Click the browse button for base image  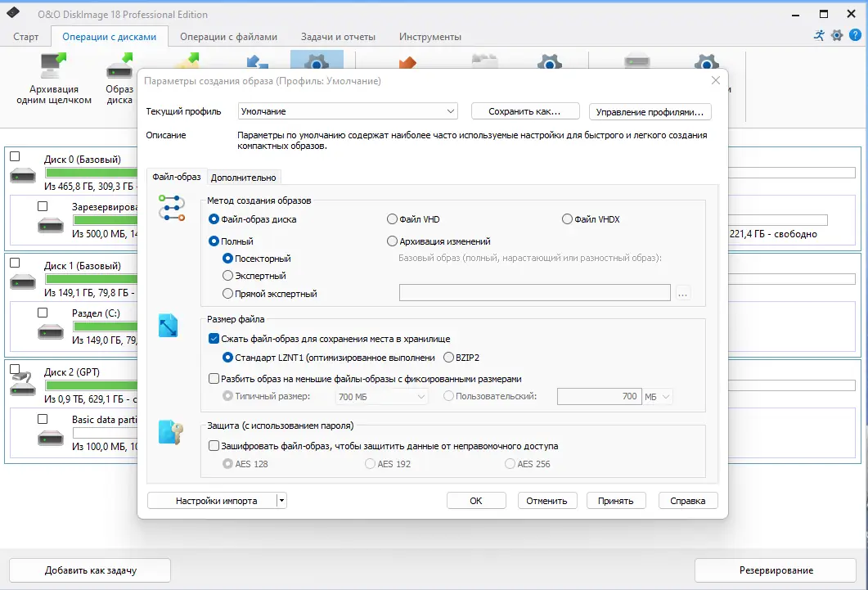(x=682, y=293)
